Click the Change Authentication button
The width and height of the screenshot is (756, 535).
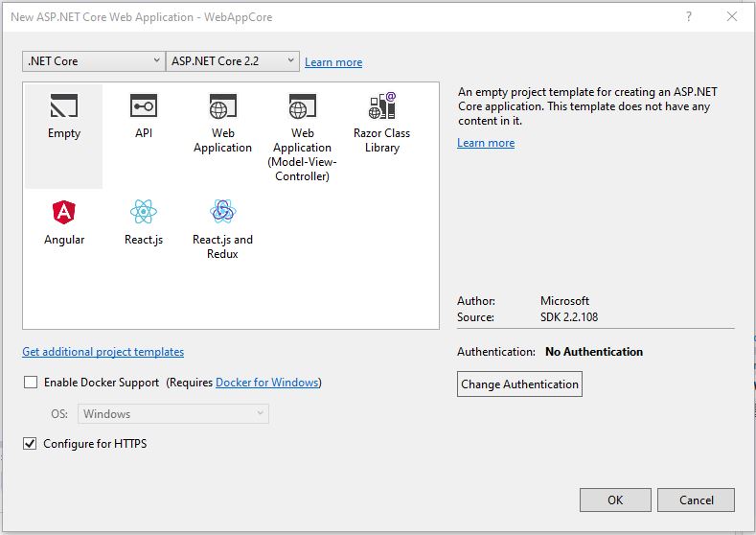[519, 384]
